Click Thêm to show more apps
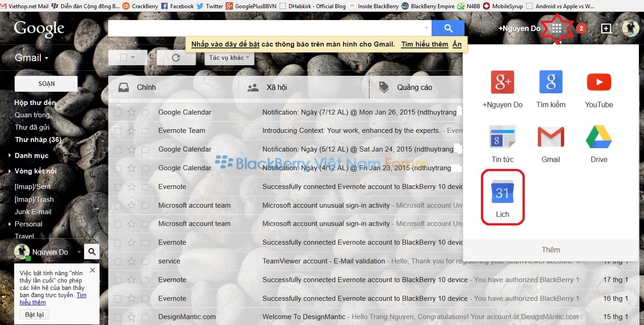Viewport: 644px width, 325px height. click(x=551, y=250)
